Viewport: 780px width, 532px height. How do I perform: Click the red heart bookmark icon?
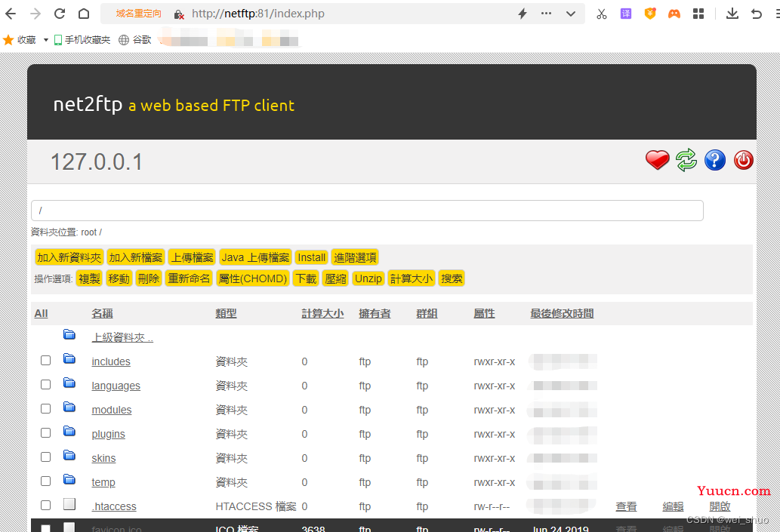[x=657, y=160]
